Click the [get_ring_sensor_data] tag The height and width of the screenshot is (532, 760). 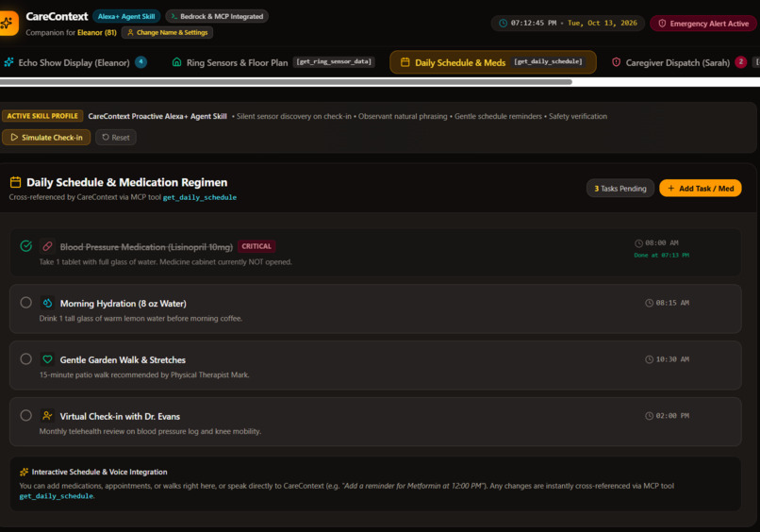(x=334, y=61)
